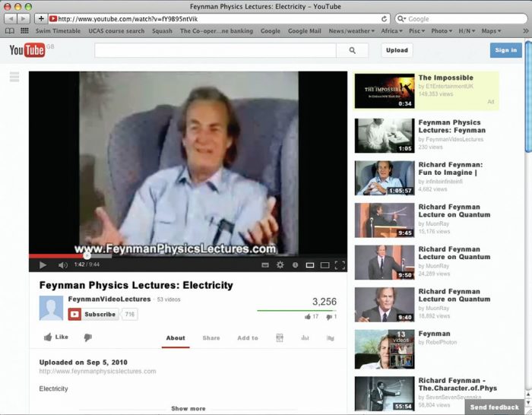The width and height of the screenshot is (532, 415).
Task: Mute the video using the speaker icon
Action: (x=63, y=265)
